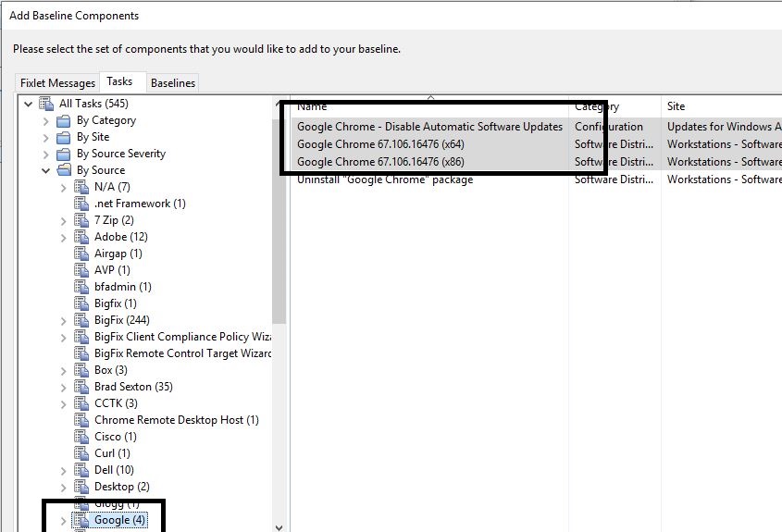The height and width of the screenshot is (532, 782).
Task: Sort by the Category column header
Action: (614, 106)
